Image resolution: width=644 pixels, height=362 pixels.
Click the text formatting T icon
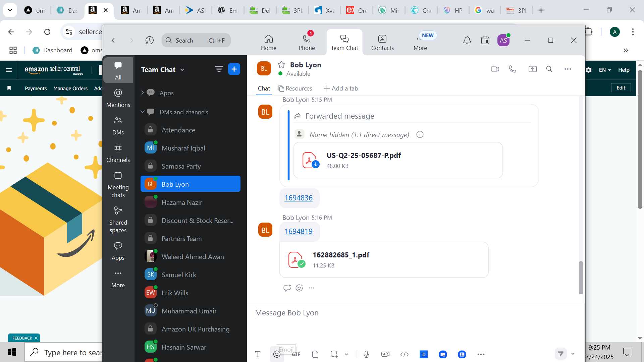point(258,354)
